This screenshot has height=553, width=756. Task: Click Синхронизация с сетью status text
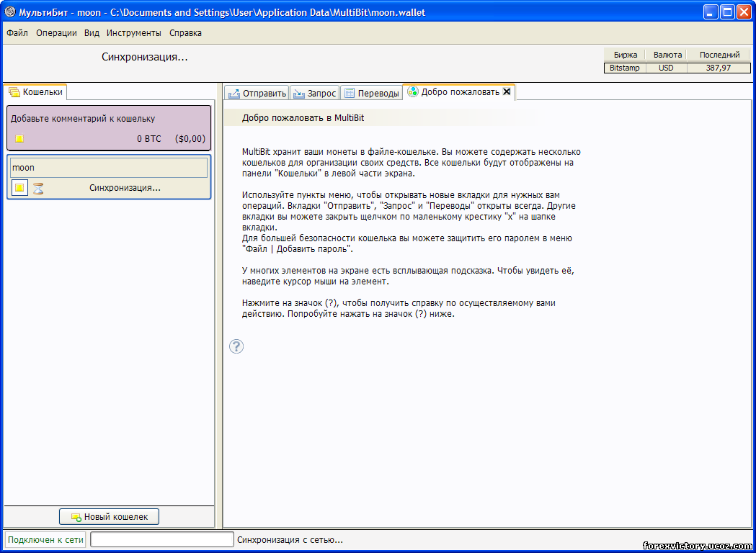[x=290, y=540]
